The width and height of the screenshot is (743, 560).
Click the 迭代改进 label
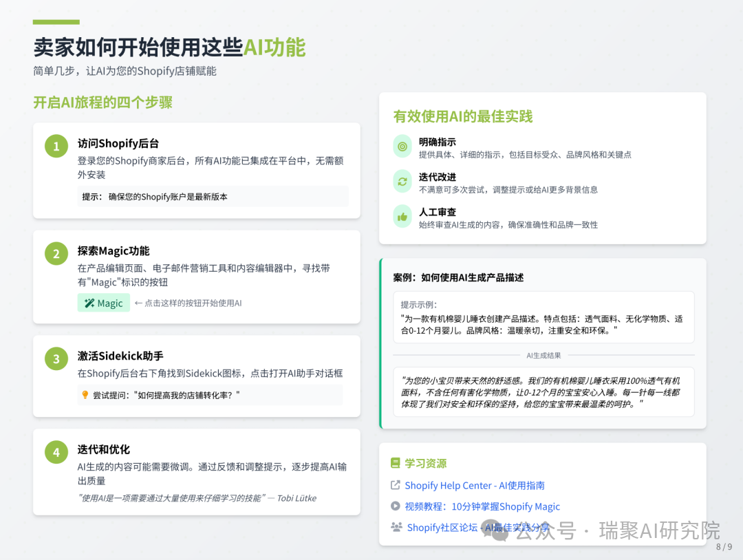click(x=438, y=177)
